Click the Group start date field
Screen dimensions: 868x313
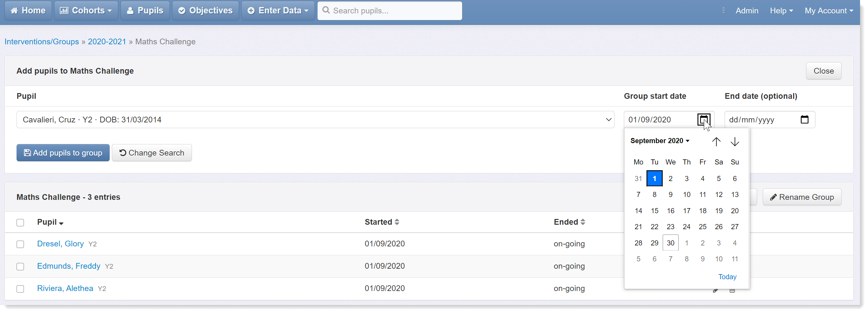tap(668, 119)
